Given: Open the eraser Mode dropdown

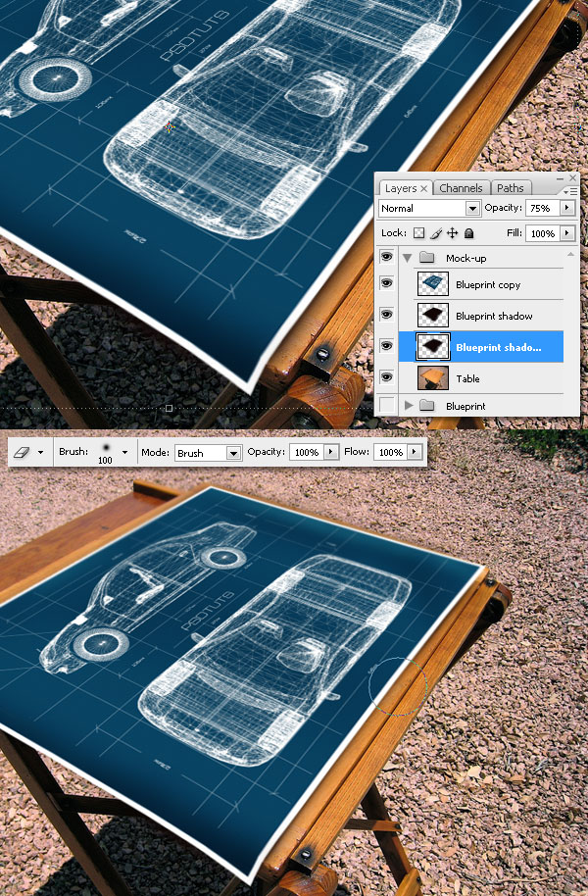Looking at the screenshot, I should (x=233, y=453).
